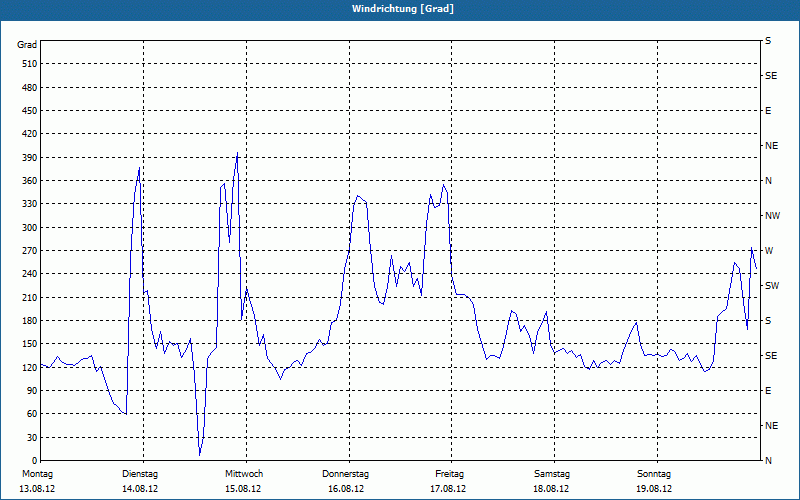Click the 150 axis value
Screen dimensions: 800x500
pyautogui.click(x=30, y=344)
